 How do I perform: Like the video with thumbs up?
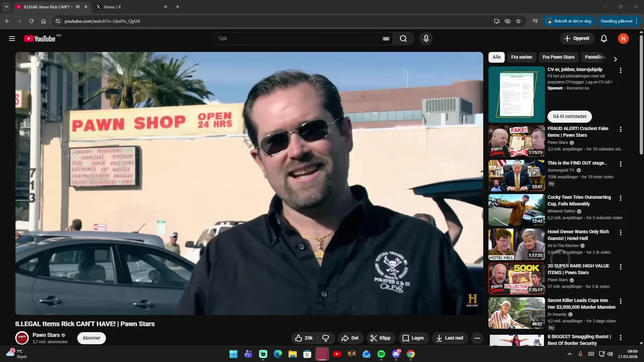[303, 338]
